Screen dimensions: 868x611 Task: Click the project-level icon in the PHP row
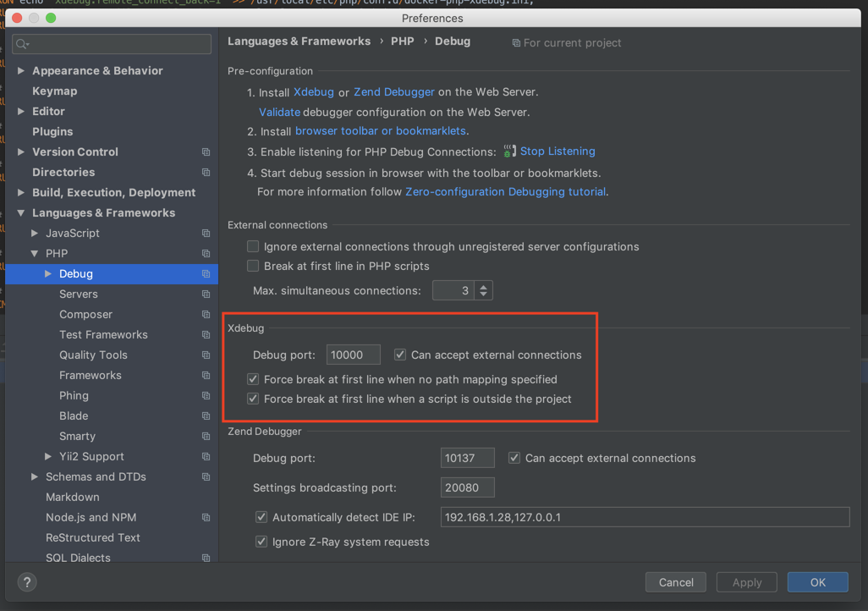[206, 254]
